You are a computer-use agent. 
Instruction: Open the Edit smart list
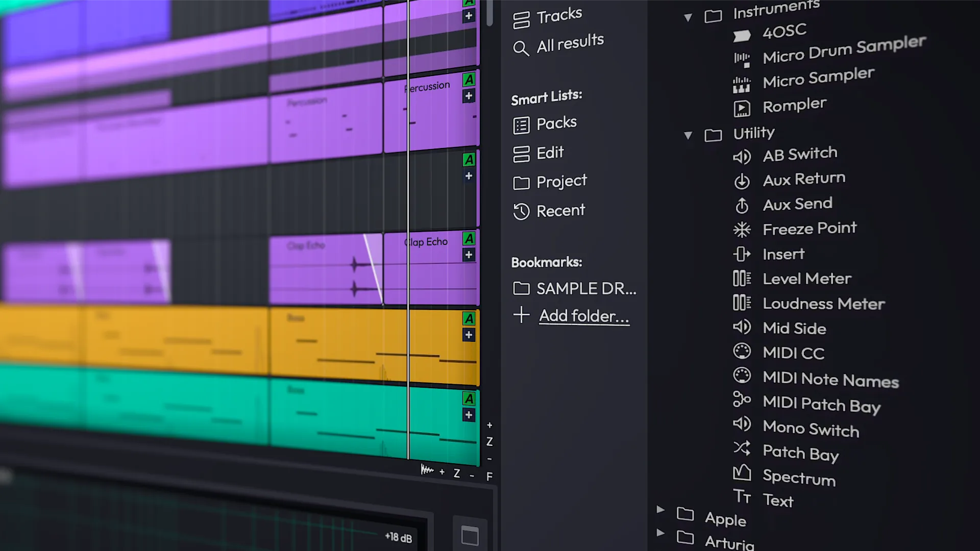538,153
